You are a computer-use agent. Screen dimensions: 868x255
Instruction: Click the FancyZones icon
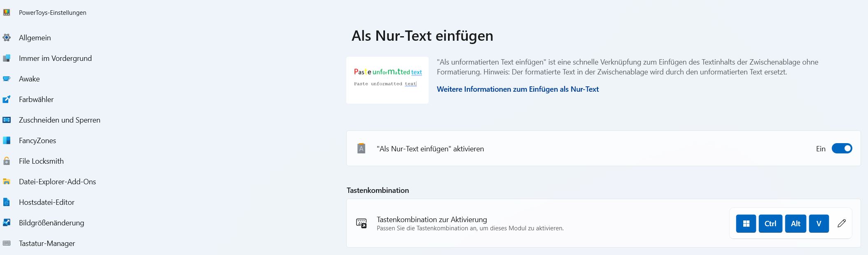pyautogui.click(x=7, y=141)
